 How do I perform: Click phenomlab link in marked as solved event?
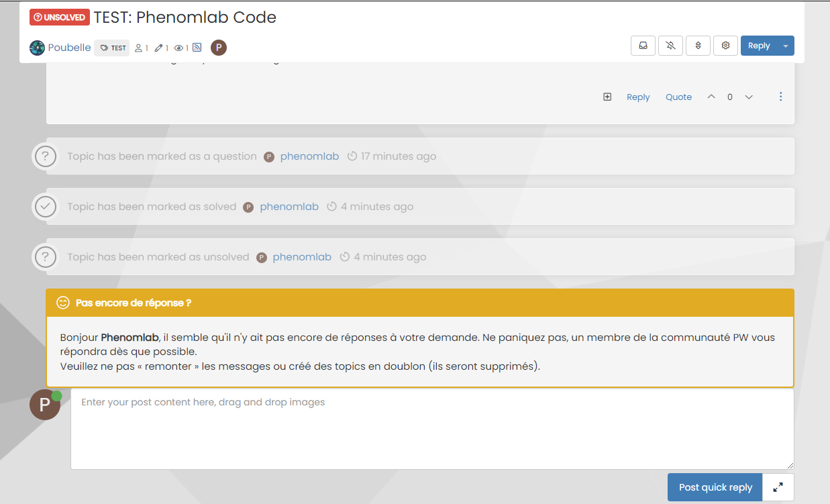pyautogui.click(x=289, y=207)
